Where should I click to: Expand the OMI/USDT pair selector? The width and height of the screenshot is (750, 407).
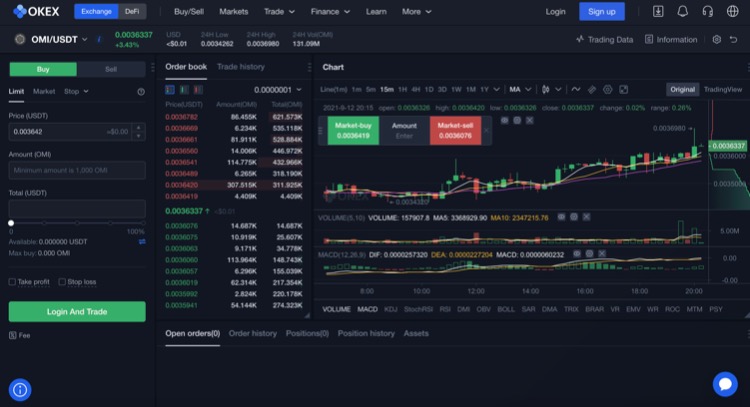click(85, 39)
